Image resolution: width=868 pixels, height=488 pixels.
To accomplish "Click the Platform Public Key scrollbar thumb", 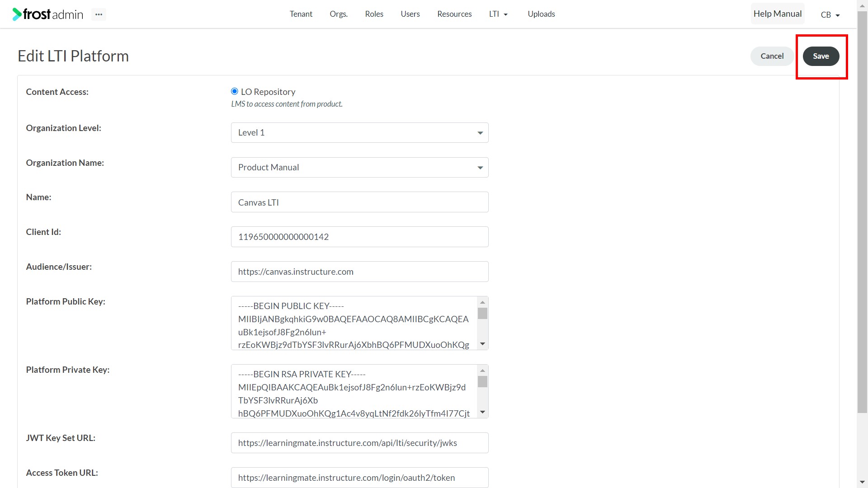I will pyautogui.click(x=482, y=313).
